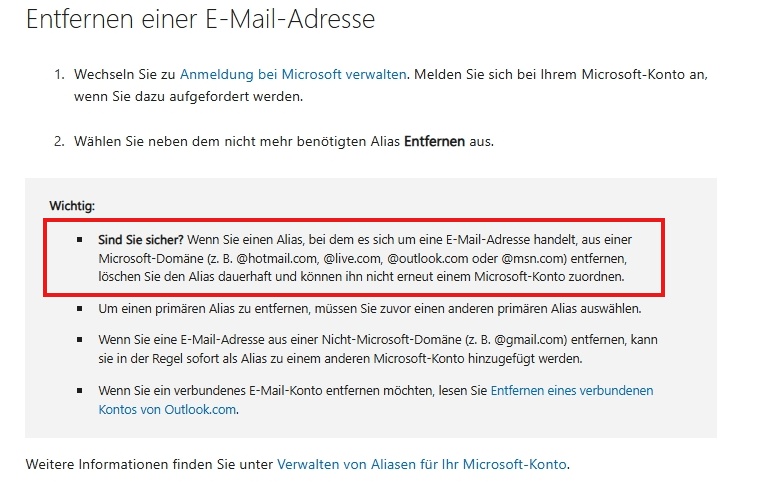
Task: Click the bullet before 'Um einen primären Alias'
Action: click(79, 308)
